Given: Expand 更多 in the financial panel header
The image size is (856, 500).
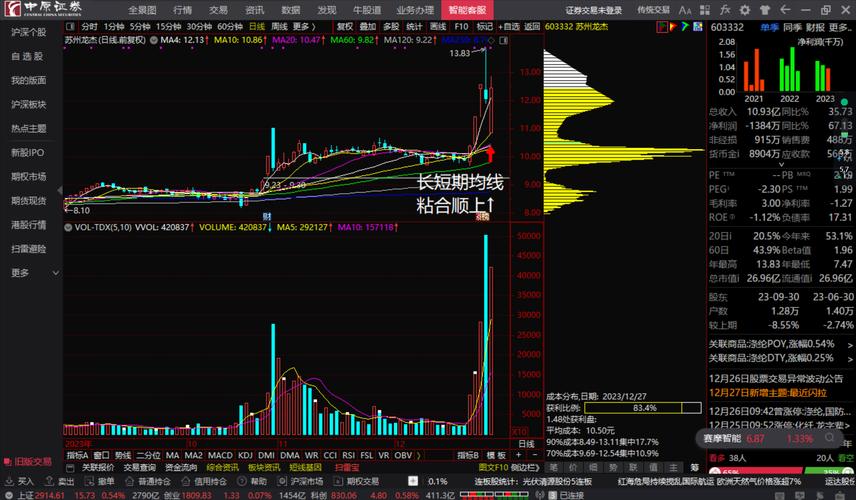Looking at the screenshot, I should point(841,27).
